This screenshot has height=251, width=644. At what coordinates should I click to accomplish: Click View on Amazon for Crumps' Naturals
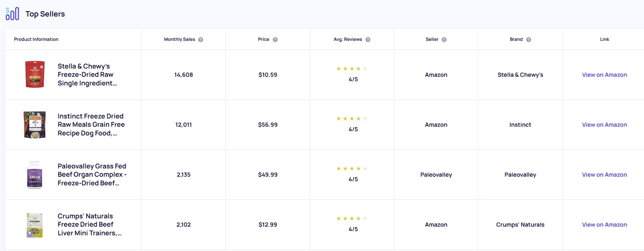pos(604,225)
